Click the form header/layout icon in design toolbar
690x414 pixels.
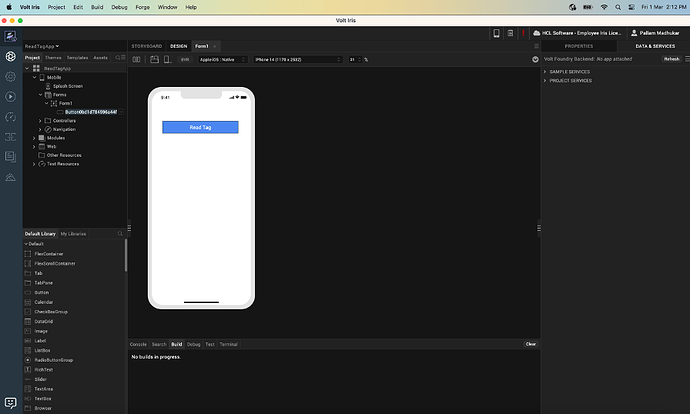tap(154, 59)
